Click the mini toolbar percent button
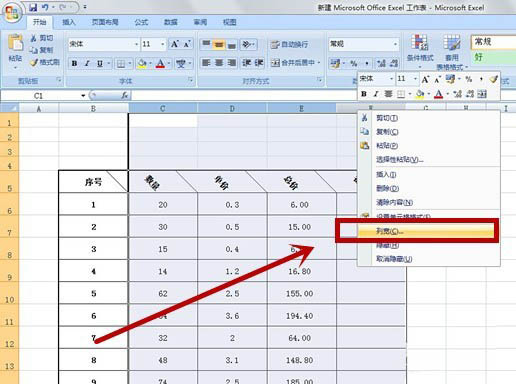The image size is (516, 384). click(x=469, y=79)
